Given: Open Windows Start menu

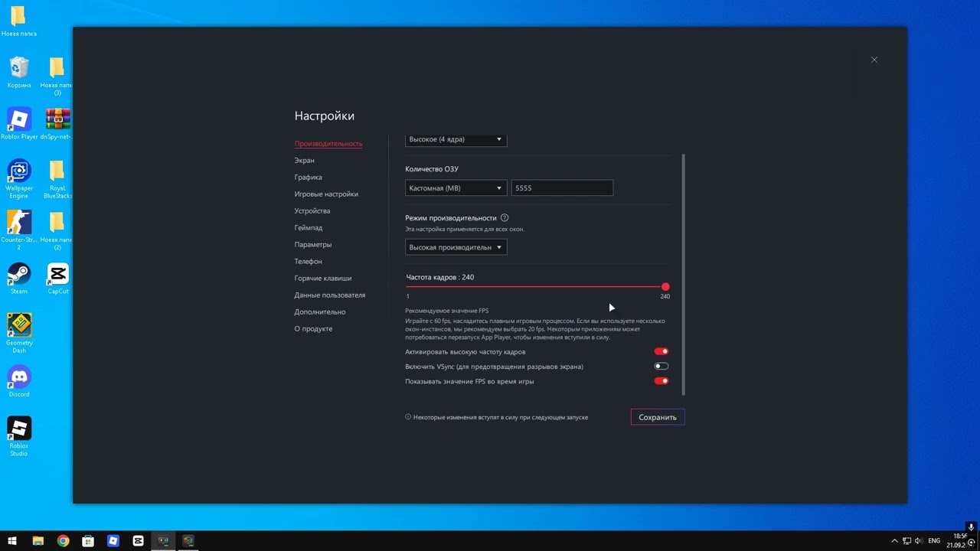Looking at the screenshot, I should point(12,541).
